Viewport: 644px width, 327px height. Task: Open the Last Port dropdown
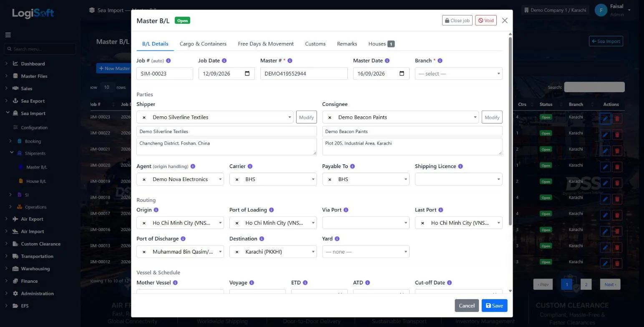point(458,223)
